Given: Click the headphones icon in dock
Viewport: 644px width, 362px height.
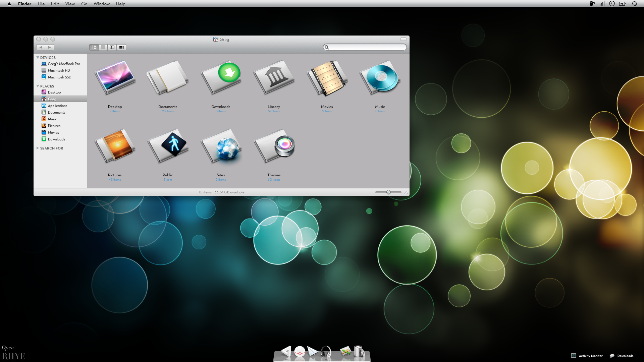Looking at the screenshot, I should (x=326, y=352).
